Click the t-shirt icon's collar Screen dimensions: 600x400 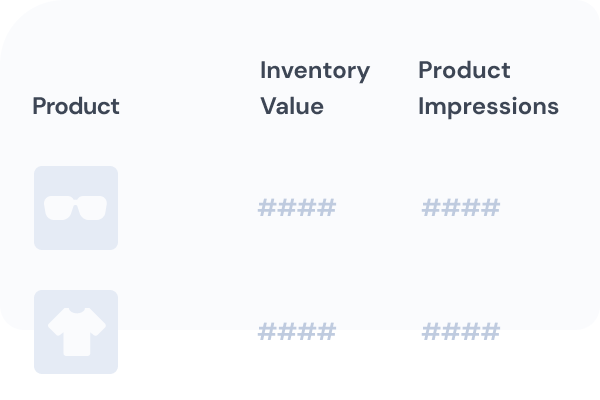77,310
